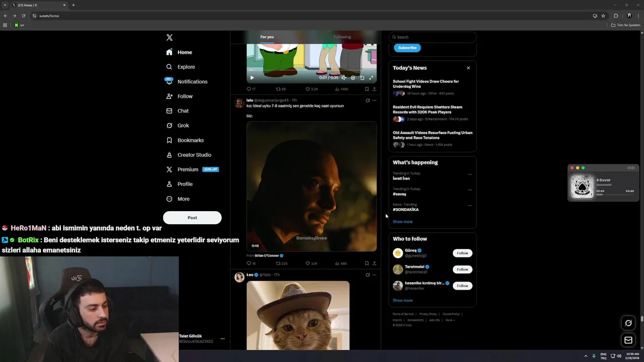The height and width of the screenshot is (362, 644).
Task: Open the Follow page in sidebar
Action: [180, 96]
